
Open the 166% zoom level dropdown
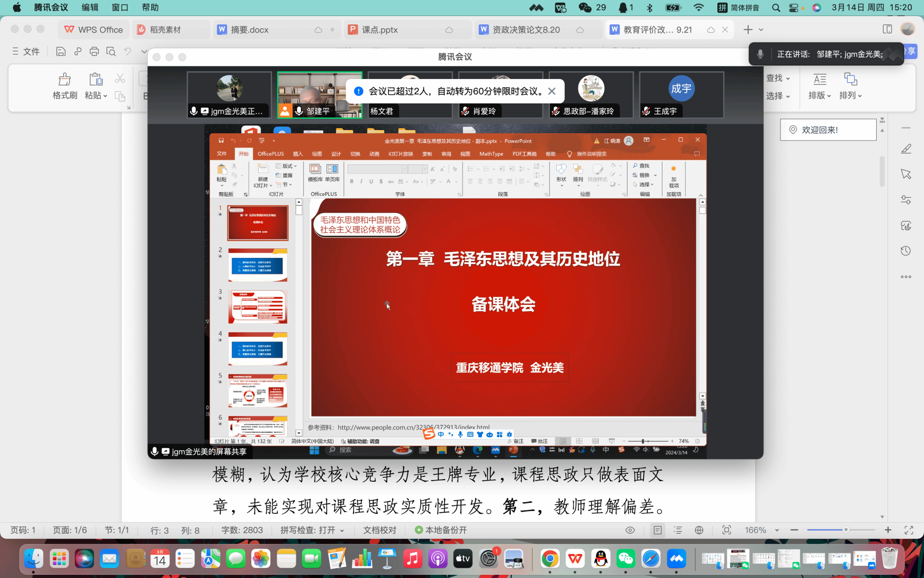tap(777, 531)
